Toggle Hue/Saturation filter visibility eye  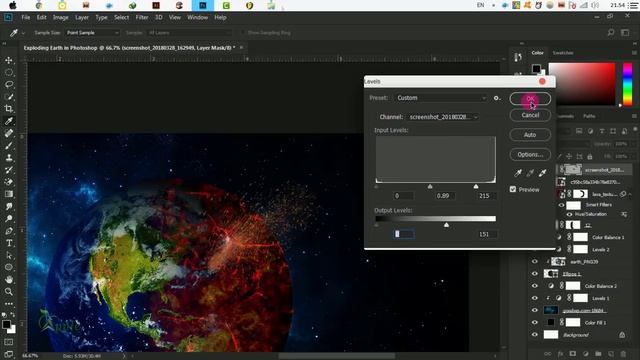tap(569, 214)
